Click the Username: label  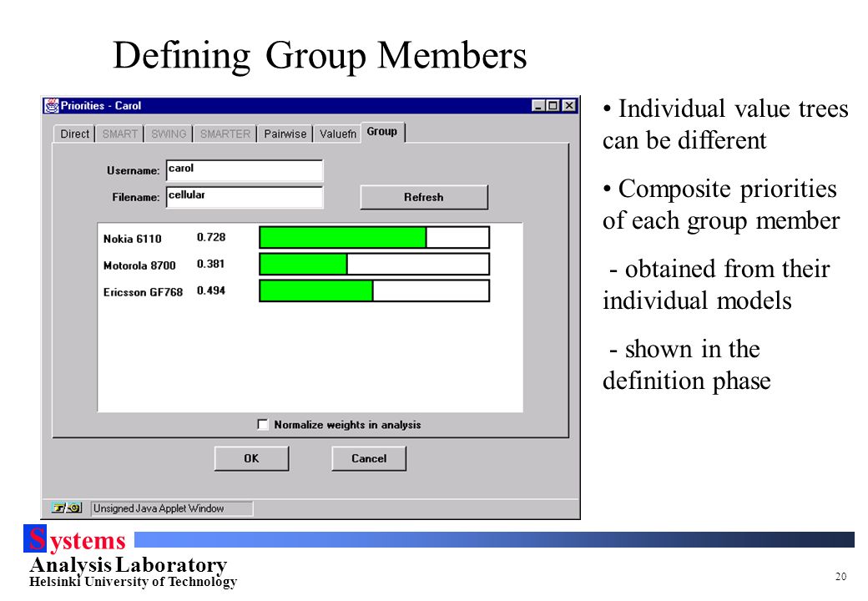point(133,170)
